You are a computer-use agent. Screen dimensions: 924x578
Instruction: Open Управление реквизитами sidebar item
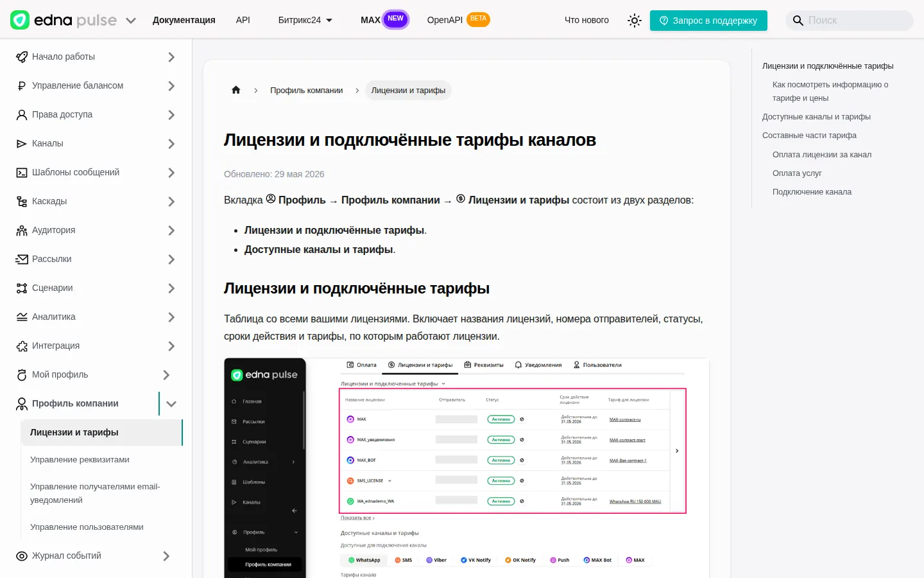[80, 460]
